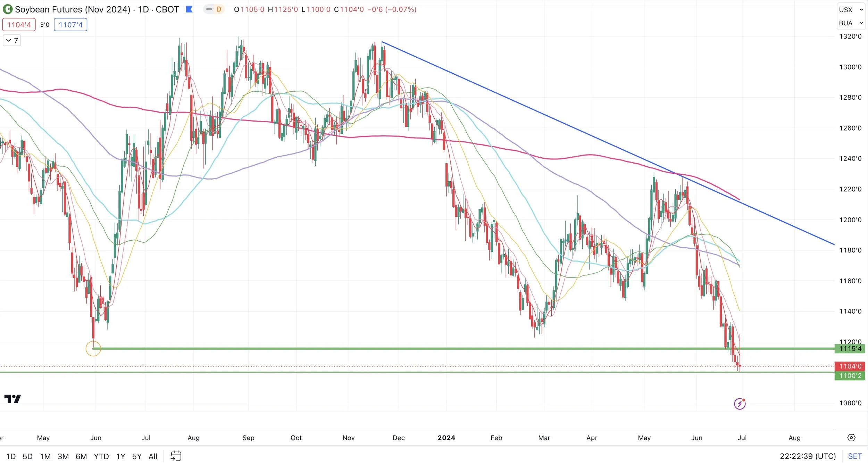The image size is (868, 463).
Task: Open the go-to-date calendar icon
Action: point(176,456)
